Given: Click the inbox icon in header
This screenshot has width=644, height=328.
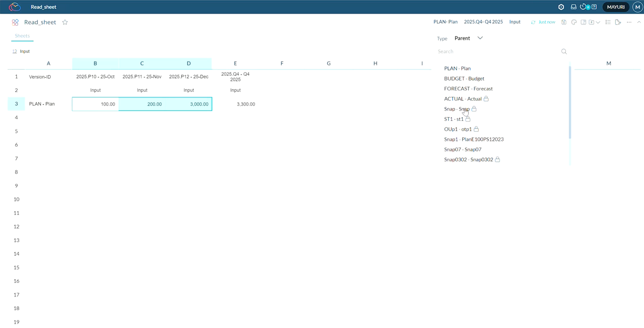Looking at the screenshot, I should (x=573, y=7).
